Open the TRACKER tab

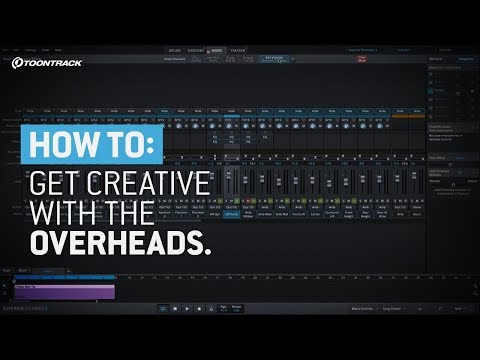(x=238, y=50)
